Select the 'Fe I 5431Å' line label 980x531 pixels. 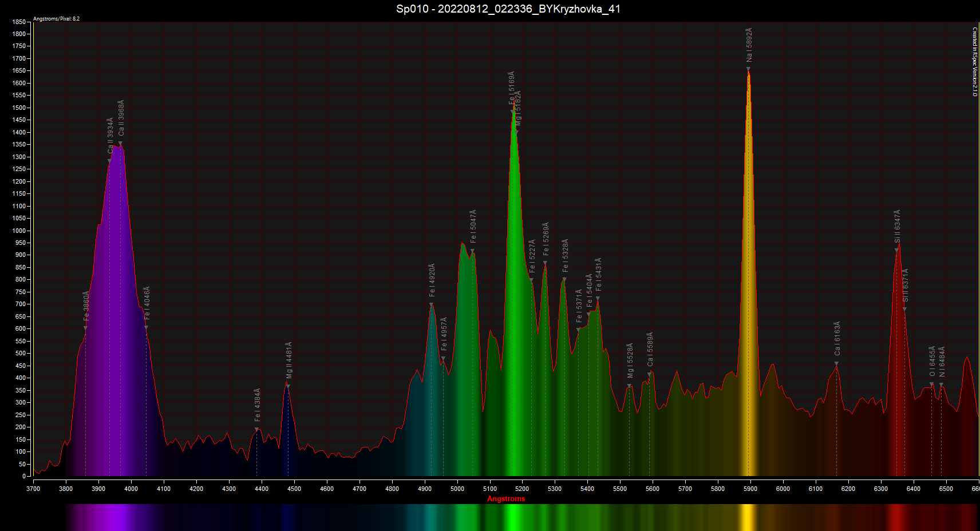tap(599, 275)
